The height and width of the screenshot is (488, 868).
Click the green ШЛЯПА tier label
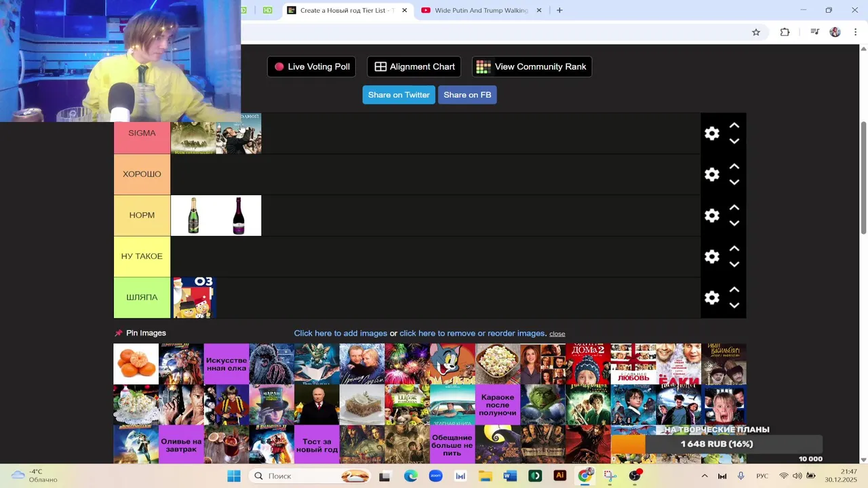pos(142,298)
